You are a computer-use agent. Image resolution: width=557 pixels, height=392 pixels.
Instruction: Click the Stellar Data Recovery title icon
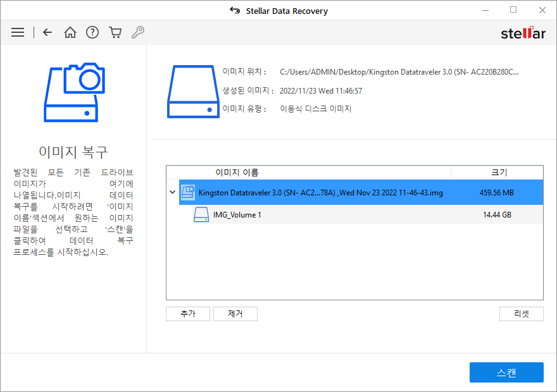point(235,10)
